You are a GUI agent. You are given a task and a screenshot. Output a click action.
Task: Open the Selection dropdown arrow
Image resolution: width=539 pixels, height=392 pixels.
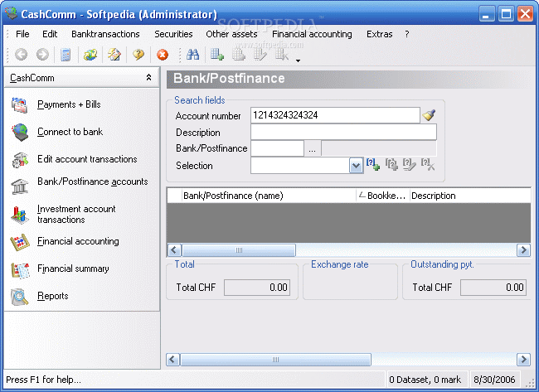357,166
